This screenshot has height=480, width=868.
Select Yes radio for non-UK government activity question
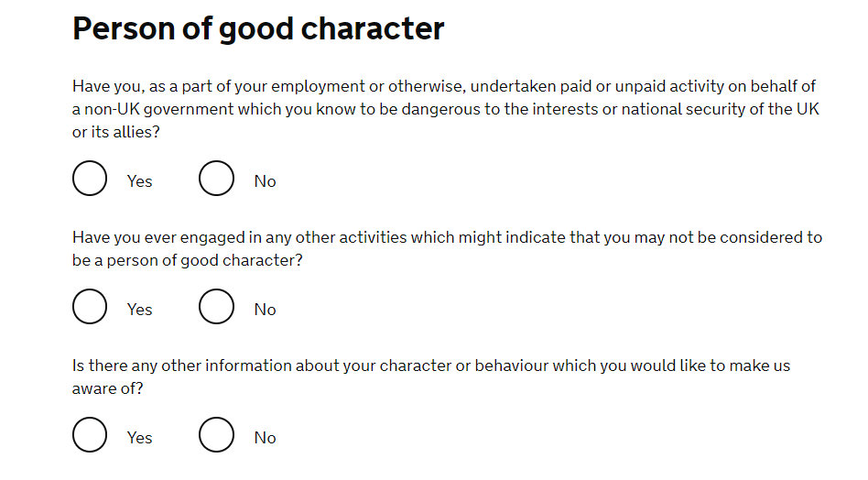click(90, 179)
